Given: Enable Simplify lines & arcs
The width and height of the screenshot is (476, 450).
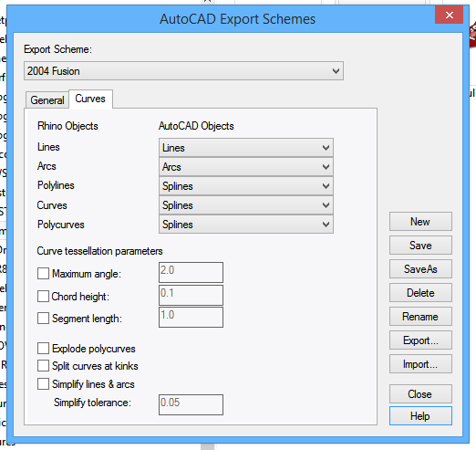Looking at the screenshot, I should 43,383.
